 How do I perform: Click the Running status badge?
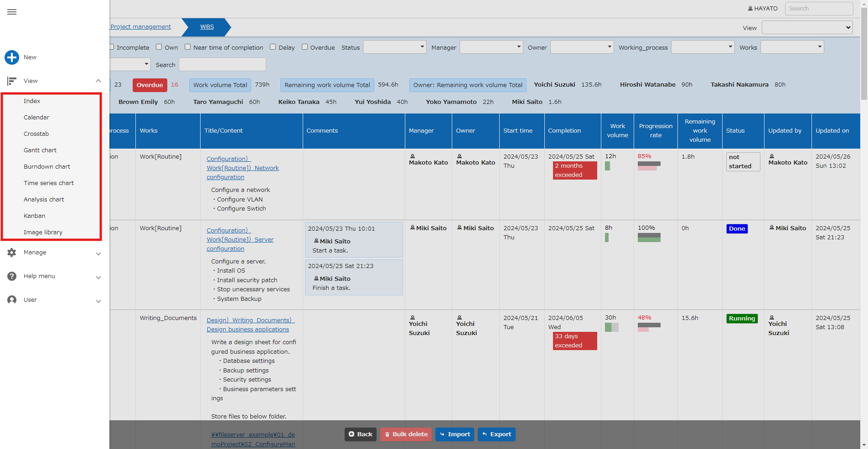(742, 319)
